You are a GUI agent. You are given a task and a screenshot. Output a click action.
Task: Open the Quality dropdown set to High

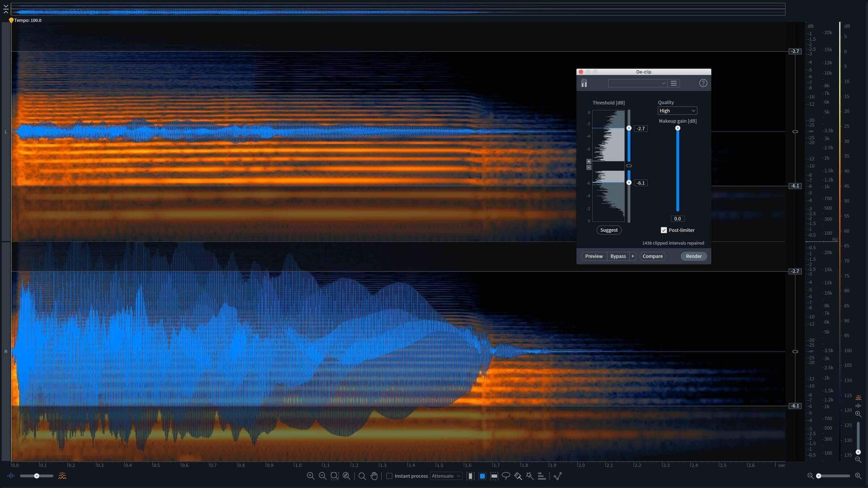(677, 111)
